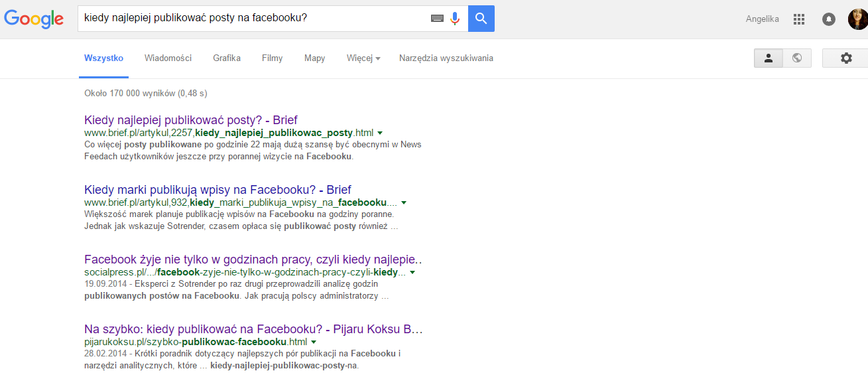Switch to the Grafika tab

227,58
